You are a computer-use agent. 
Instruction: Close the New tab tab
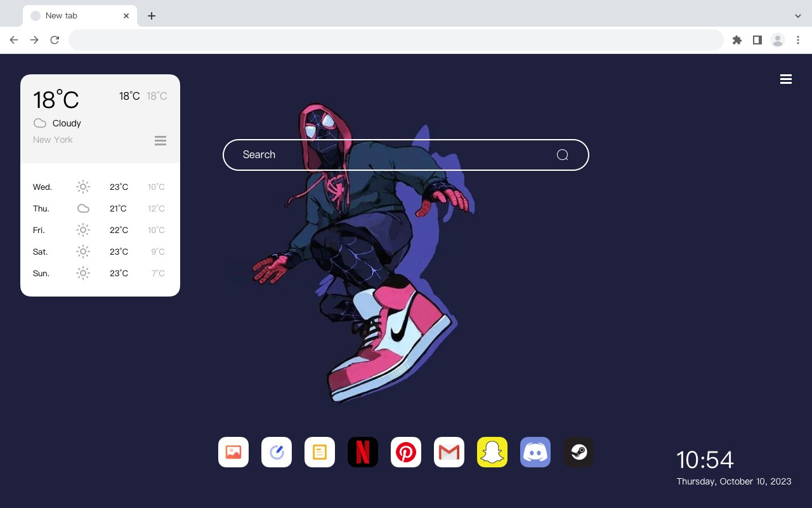(127, 16)
